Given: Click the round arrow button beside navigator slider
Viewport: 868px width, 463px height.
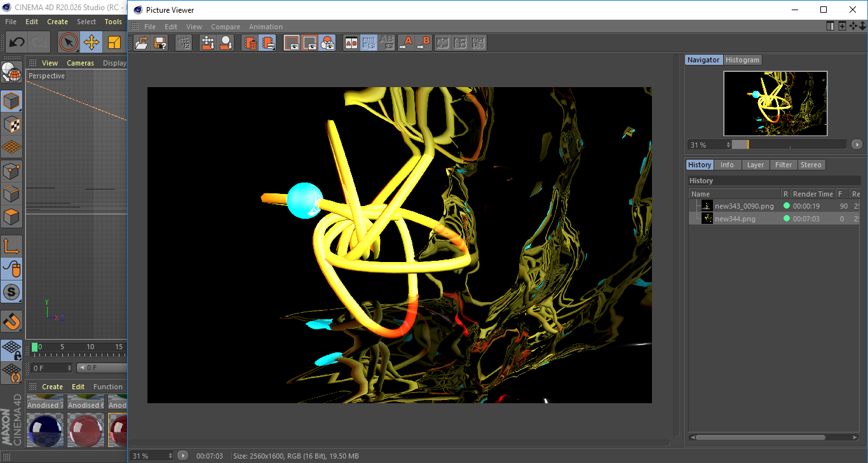Looking at the screenshot, I should 857,144.
